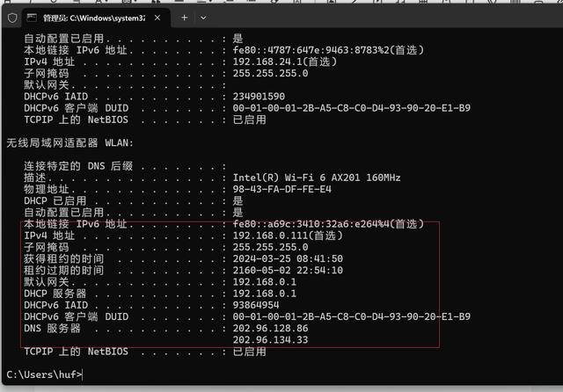Click the terminal icon in the tab
This screenshot has width=563, height=392.
(32, 18)
